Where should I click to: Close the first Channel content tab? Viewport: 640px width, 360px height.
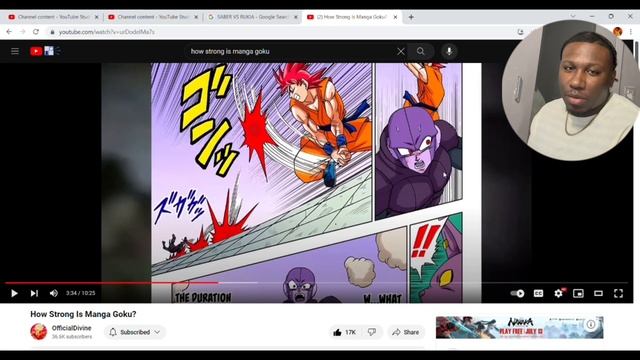tap(97, 17)
